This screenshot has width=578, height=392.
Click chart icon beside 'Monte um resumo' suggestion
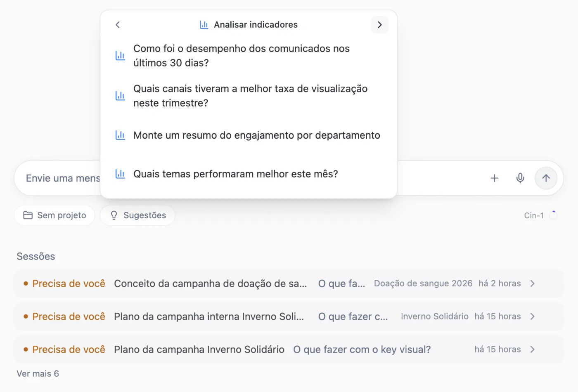pos(120,135)
